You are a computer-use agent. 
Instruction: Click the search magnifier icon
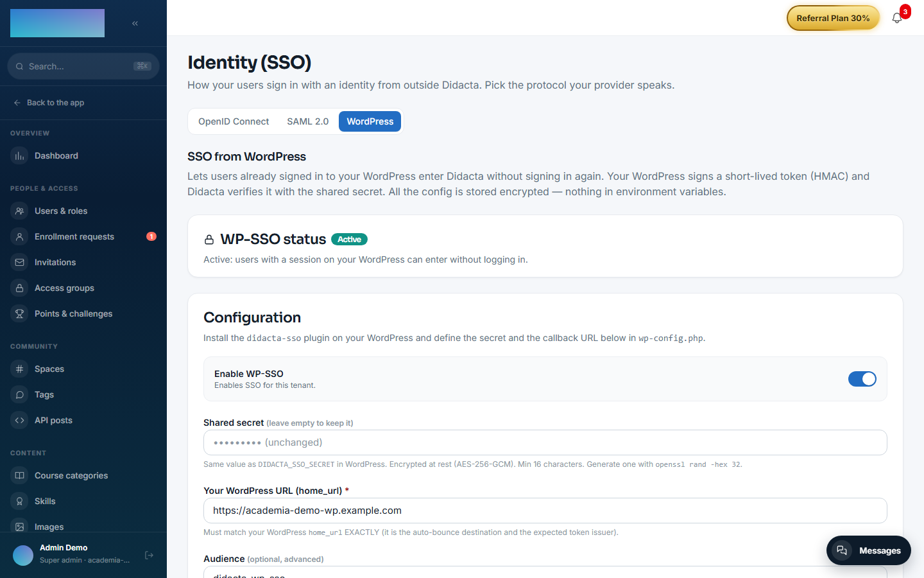pyautogui.click(x=20, y=66)
